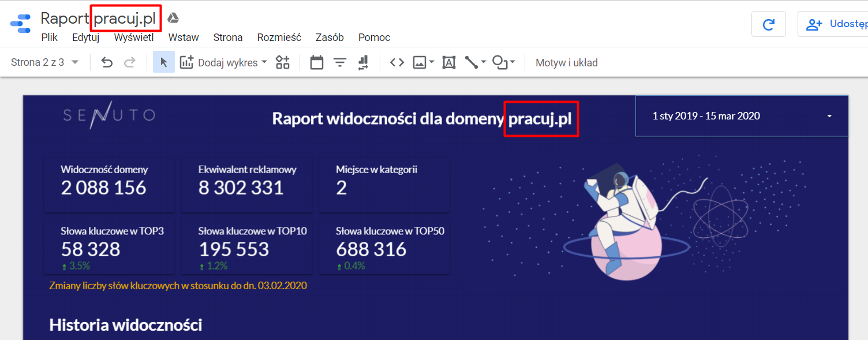Click the undo arrow
Image resolution: width=868 pixels, height=340 pixels.
[x=107, y=62]
